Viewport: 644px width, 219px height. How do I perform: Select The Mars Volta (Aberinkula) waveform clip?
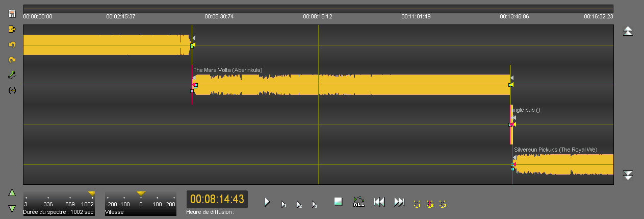(352, 85)
